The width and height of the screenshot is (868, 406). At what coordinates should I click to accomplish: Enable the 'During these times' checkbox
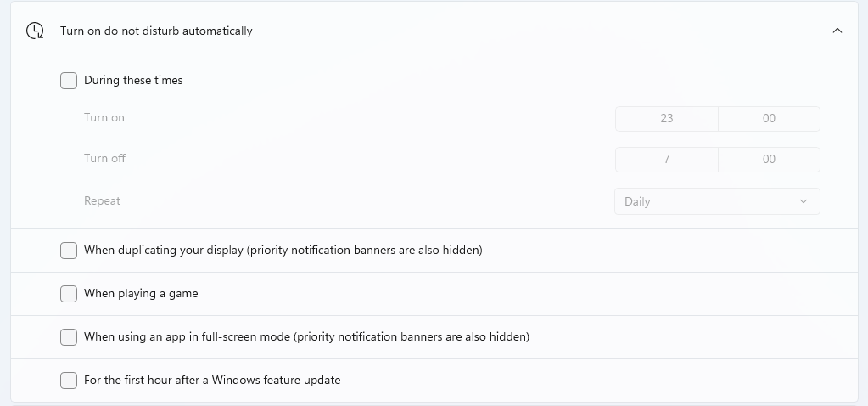pyautogui.click(x=69, y=81)
